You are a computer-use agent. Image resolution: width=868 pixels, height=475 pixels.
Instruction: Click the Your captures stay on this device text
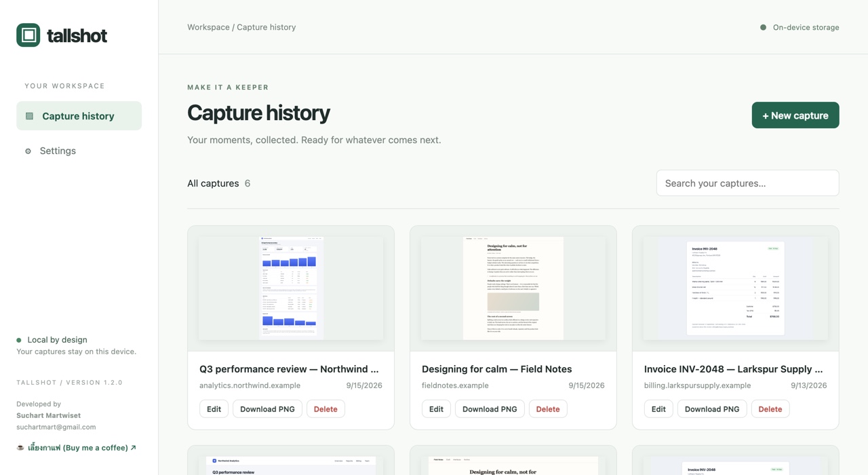point(76,351)
